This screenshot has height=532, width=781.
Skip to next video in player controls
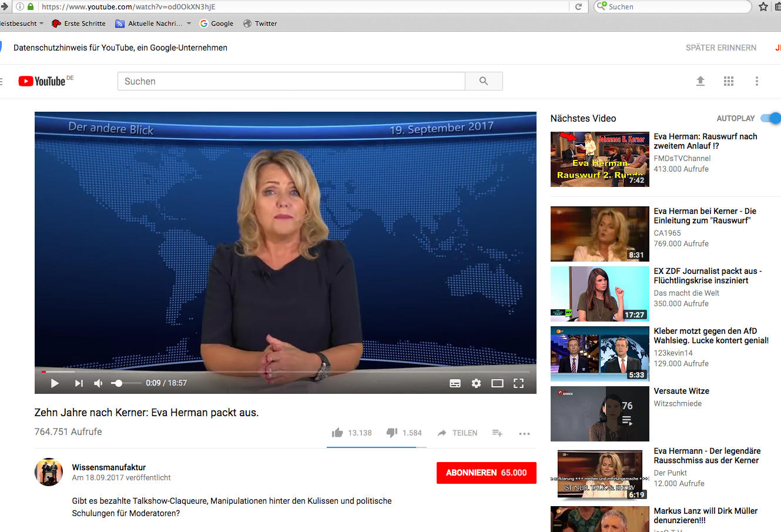(x=79, y=383)
